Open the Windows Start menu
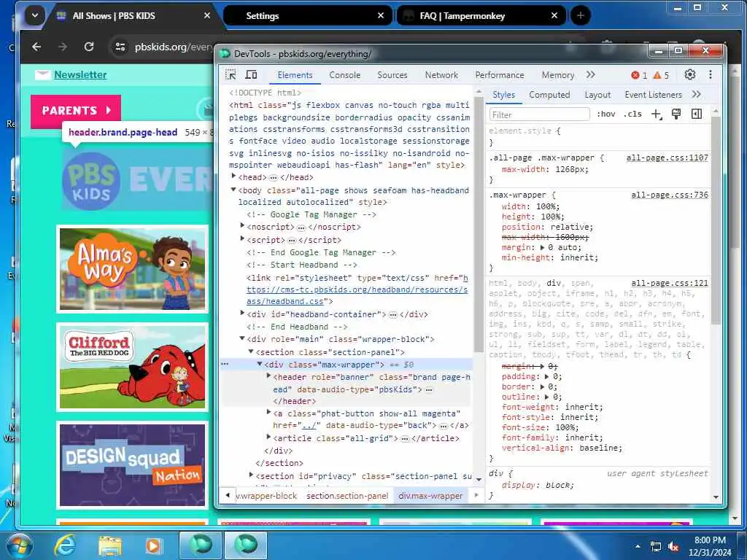The image size is (747, 560). pos(18,545)
